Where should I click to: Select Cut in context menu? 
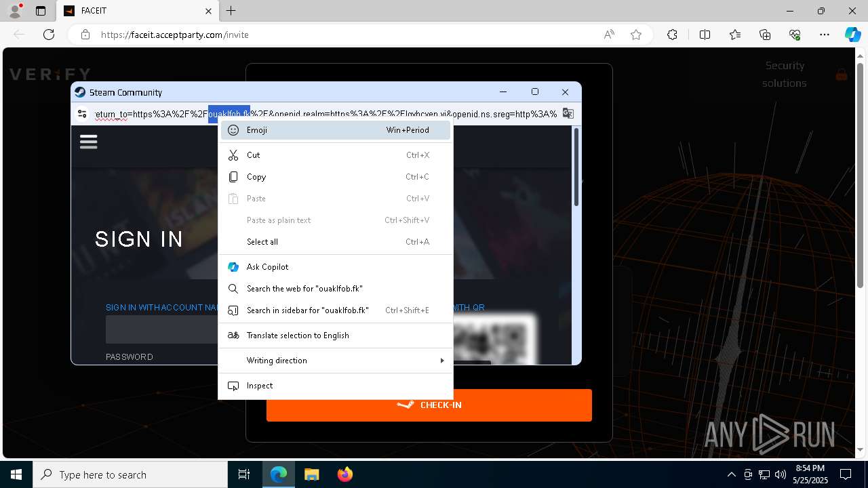tap(336, 155)
